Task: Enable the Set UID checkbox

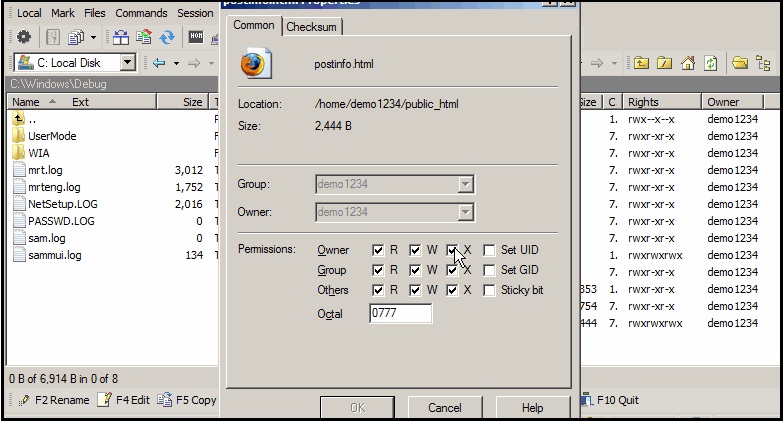Action: pos(489,250)
